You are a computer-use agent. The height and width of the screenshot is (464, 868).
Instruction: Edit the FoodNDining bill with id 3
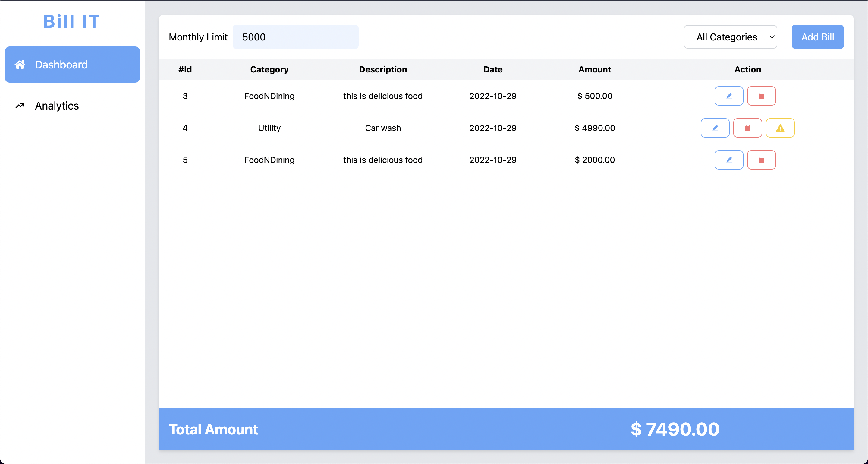click(728, 96)
